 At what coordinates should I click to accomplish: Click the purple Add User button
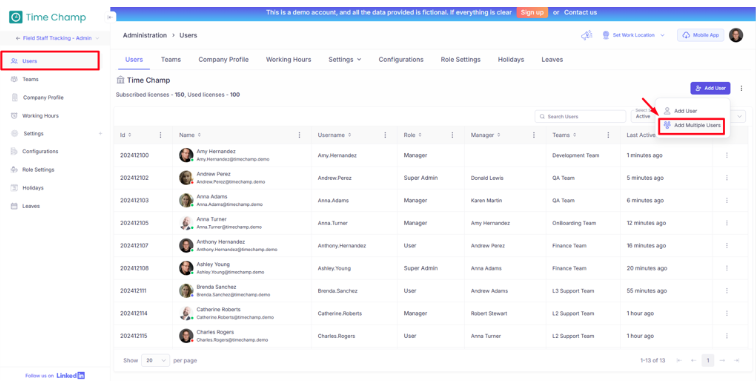[710, 88]
